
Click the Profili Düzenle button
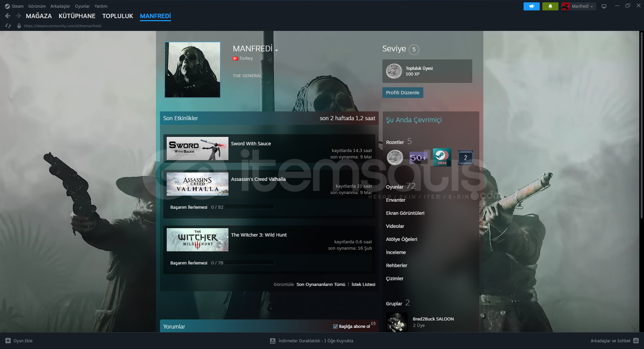[x=402, y=93]
